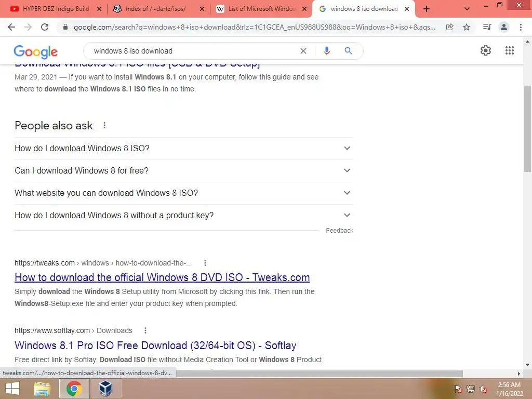Click the horizontal scrollbar thumb

320,374
